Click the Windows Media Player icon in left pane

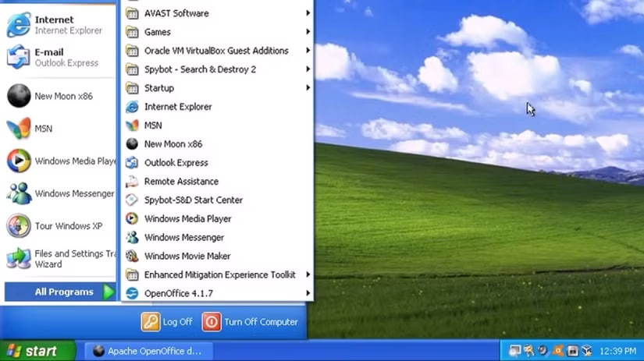(x=19, y=161)
